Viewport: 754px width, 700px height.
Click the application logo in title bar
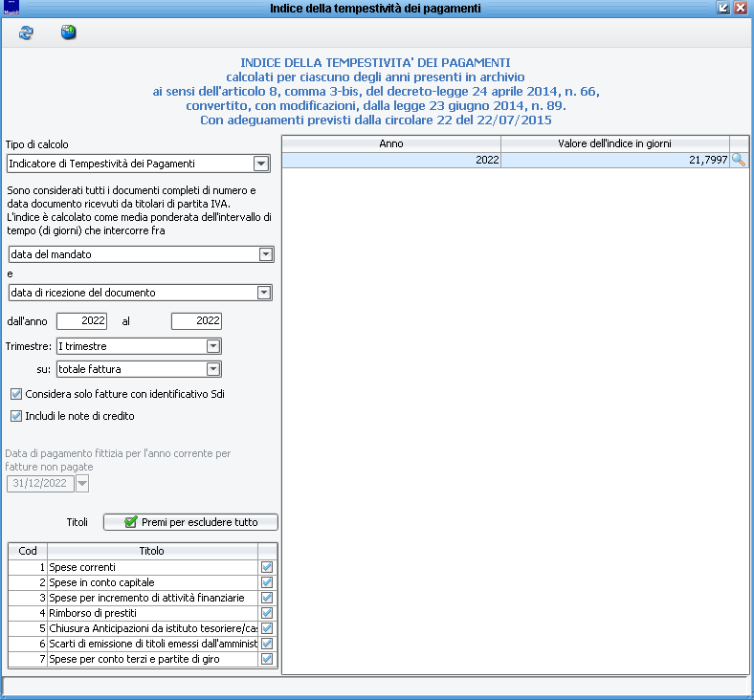pyautogui.click(x=11, y=8)
